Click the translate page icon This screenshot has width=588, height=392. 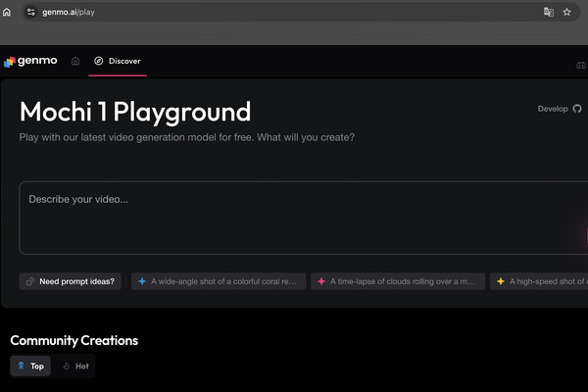point(549,13)
